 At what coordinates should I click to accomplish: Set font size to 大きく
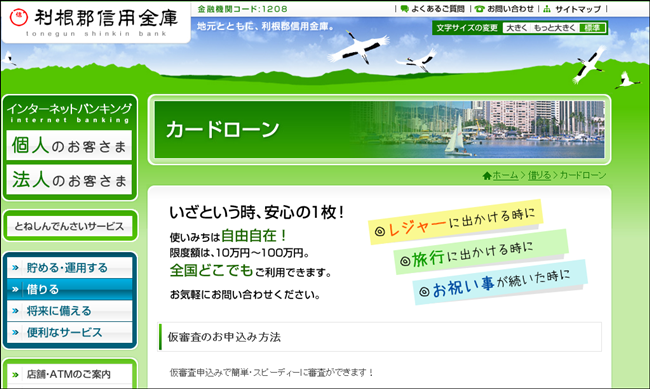(517, 28)
